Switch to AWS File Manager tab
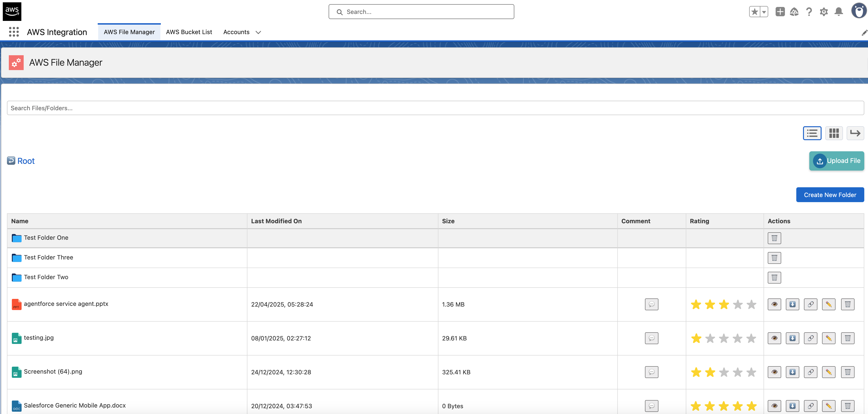868x414 pixels. pyautogui.click(x=129, y=32)
